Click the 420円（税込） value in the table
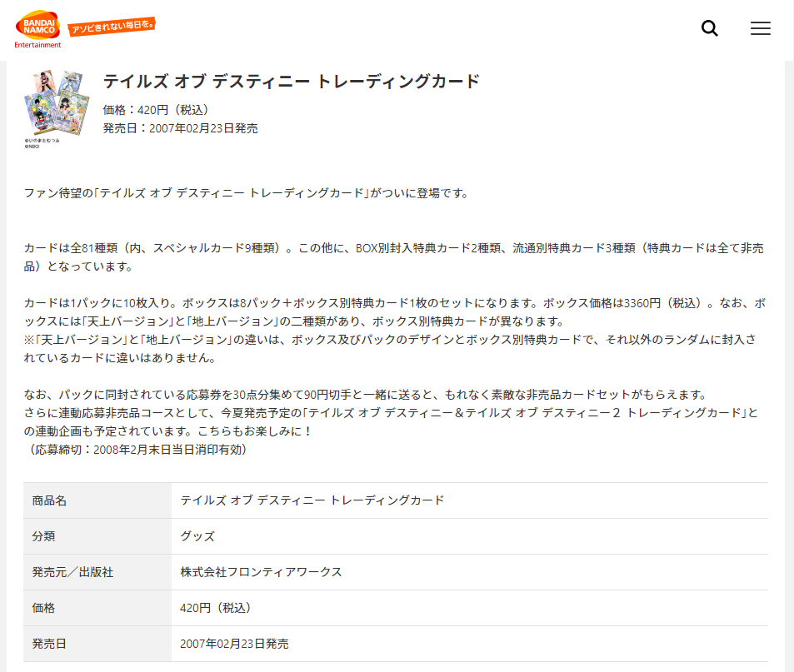This screenshot has width=794, height=672. pos(216,608)
